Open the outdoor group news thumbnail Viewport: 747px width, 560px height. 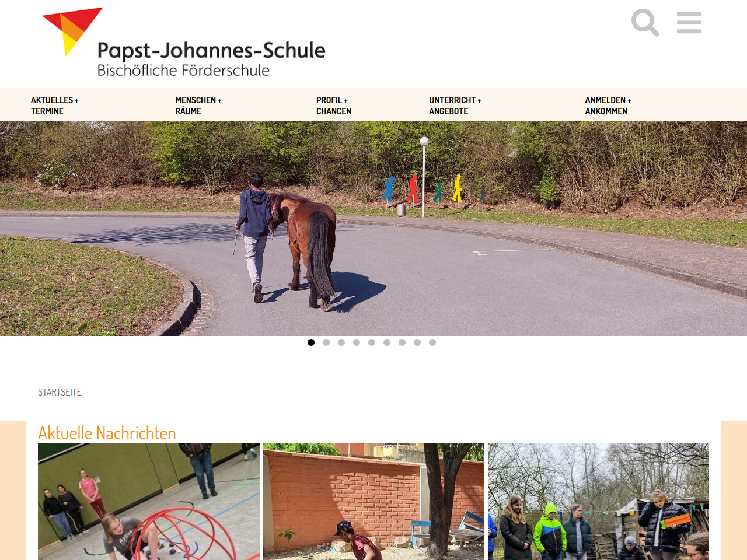click(598, 502)
